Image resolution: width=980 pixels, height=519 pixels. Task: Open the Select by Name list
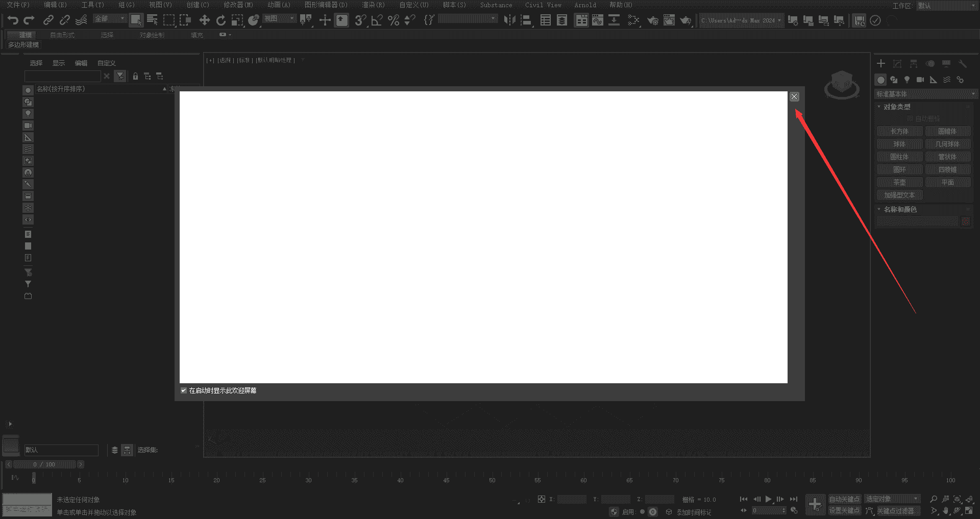click(152, 20)
